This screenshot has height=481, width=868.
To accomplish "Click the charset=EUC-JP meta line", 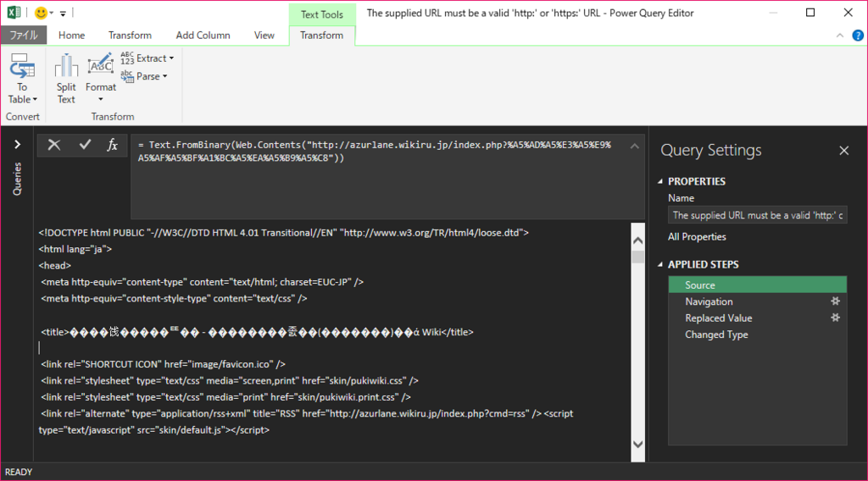I will [x=202, y=282].
